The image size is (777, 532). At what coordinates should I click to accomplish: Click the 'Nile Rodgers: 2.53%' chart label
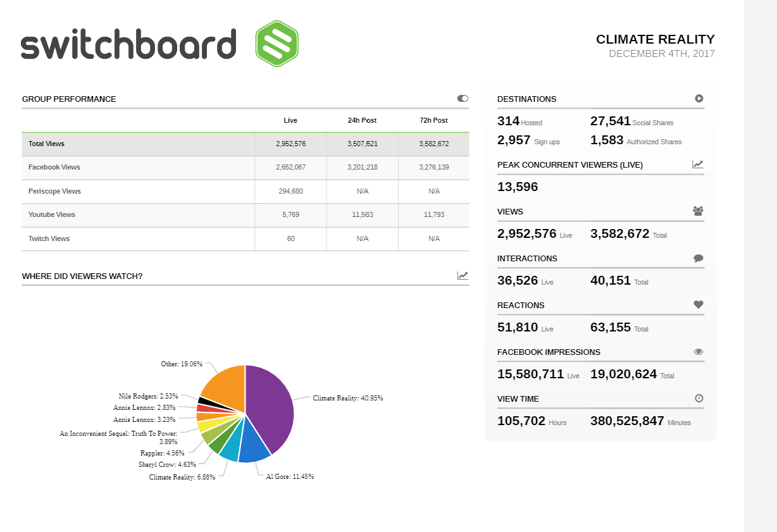pos(149,397)
